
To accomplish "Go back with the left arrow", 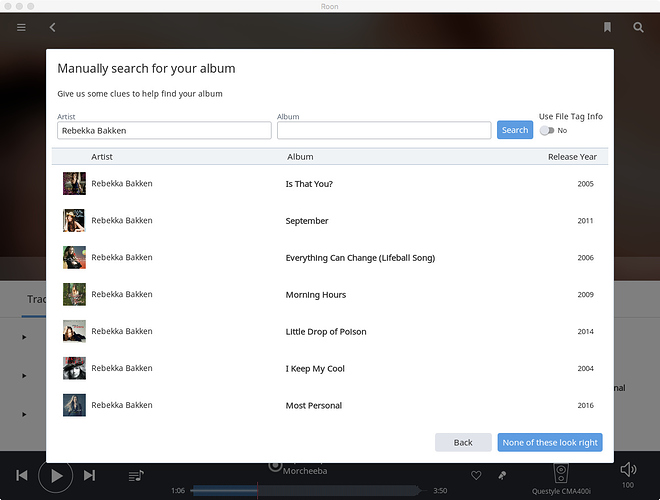I will (52, 27).
